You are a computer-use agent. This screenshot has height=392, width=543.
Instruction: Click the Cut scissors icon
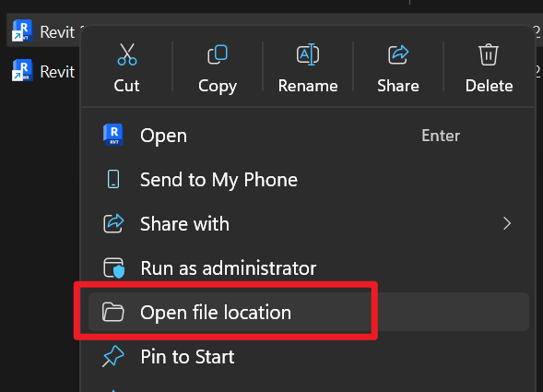tap(126, 54)
